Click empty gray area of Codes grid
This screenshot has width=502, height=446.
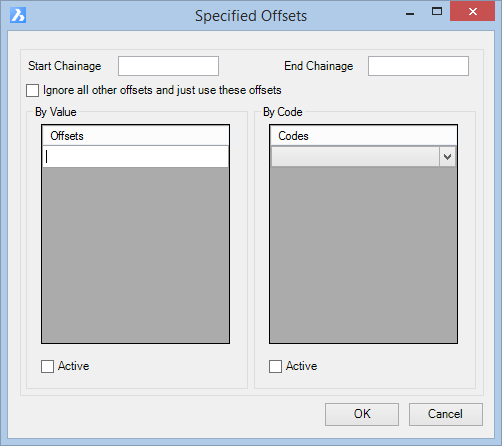[363, 255]
